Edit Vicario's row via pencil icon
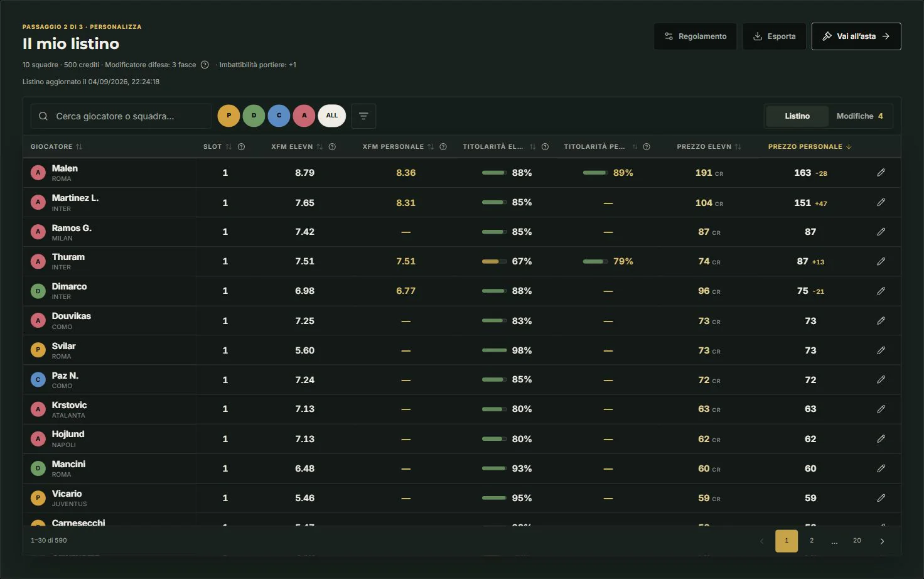Image resolution: width=924 pixels, height=579 pixels. pos(881,498)
